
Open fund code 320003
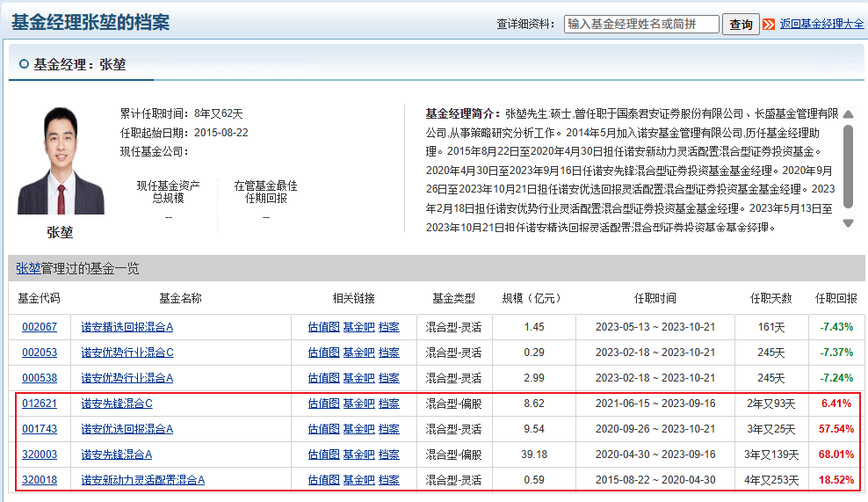pos(40,455)
